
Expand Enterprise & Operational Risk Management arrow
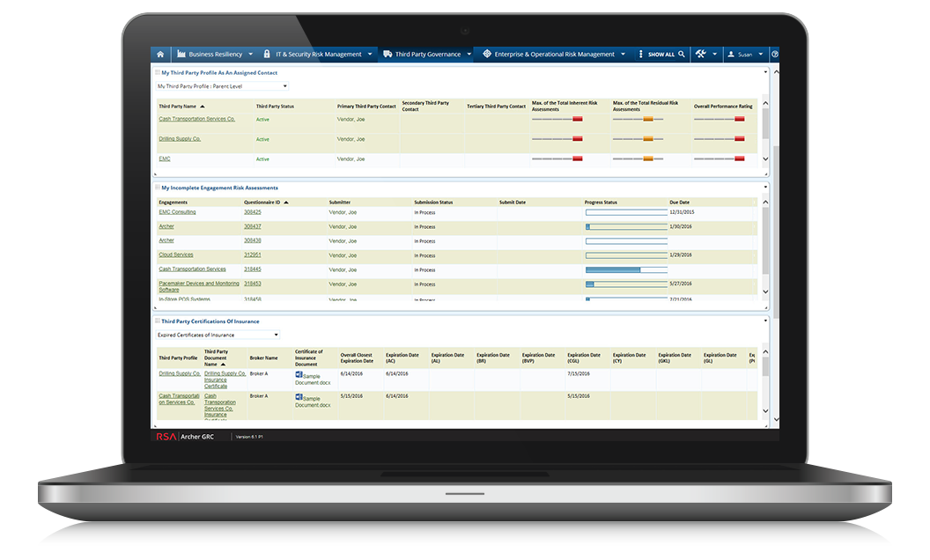pos(623,54)
